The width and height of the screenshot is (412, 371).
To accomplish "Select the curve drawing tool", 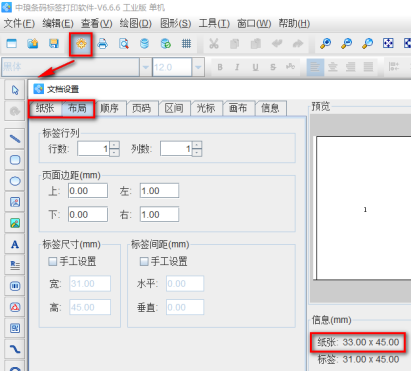I will pyautogui.click(x=15, y=349).
